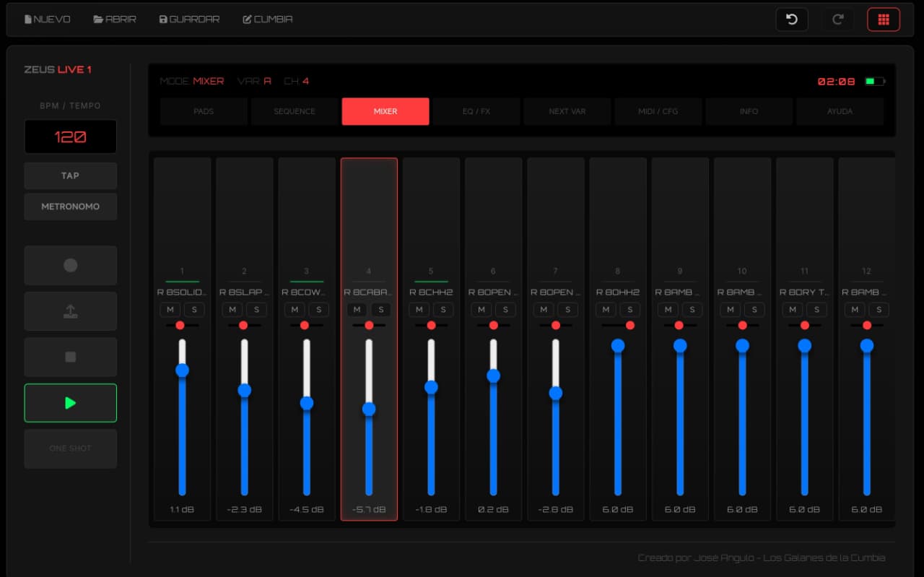Screen dimensions: 924x577
Task: Click channel 2 volume fader at -2.3 dB
Action: click(244, 390)
